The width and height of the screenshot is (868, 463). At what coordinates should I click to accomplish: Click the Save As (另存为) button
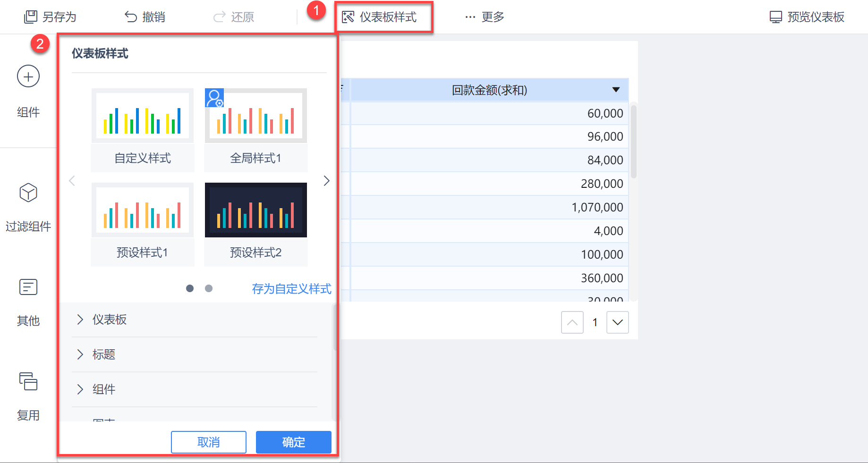point(50,17)
